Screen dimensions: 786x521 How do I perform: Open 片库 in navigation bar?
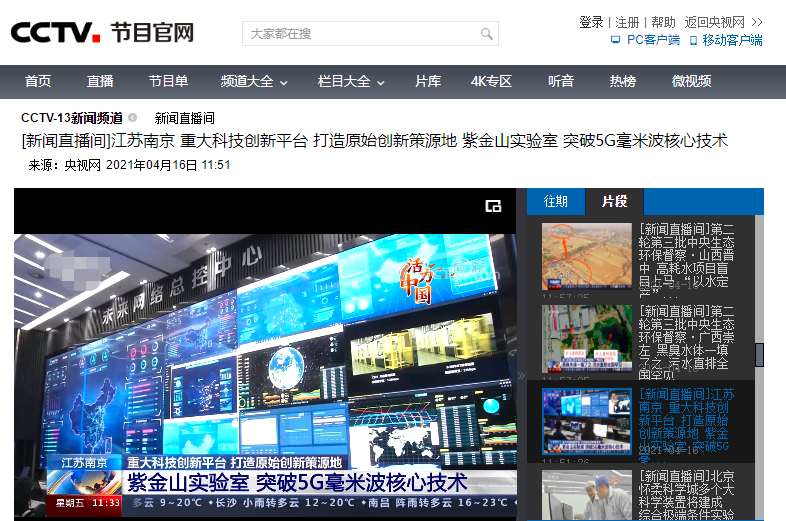tap(428, 81)
